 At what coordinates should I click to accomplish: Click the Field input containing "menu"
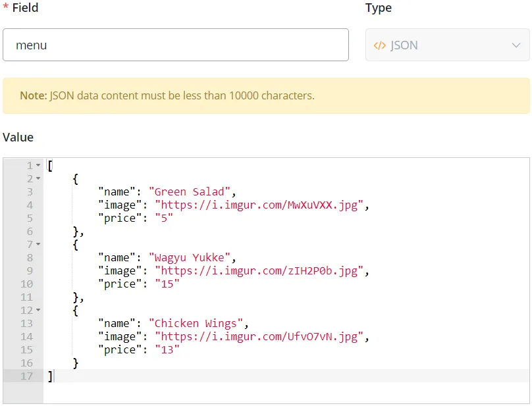point(175,45)
